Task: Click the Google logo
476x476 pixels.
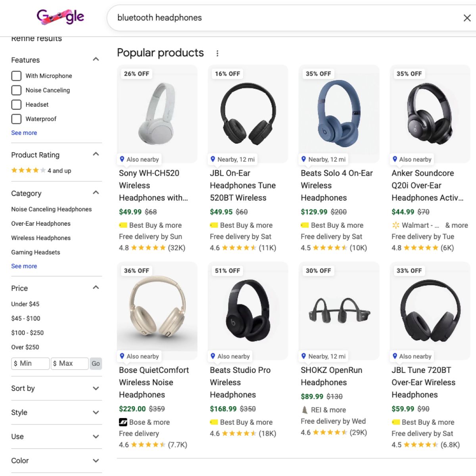Action: (x=60, y=17)
